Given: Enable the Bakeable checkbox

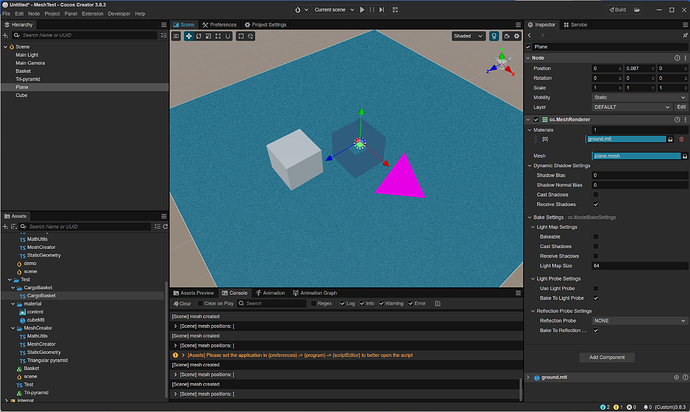Looking at the screenshot, I should click(595, 237).
